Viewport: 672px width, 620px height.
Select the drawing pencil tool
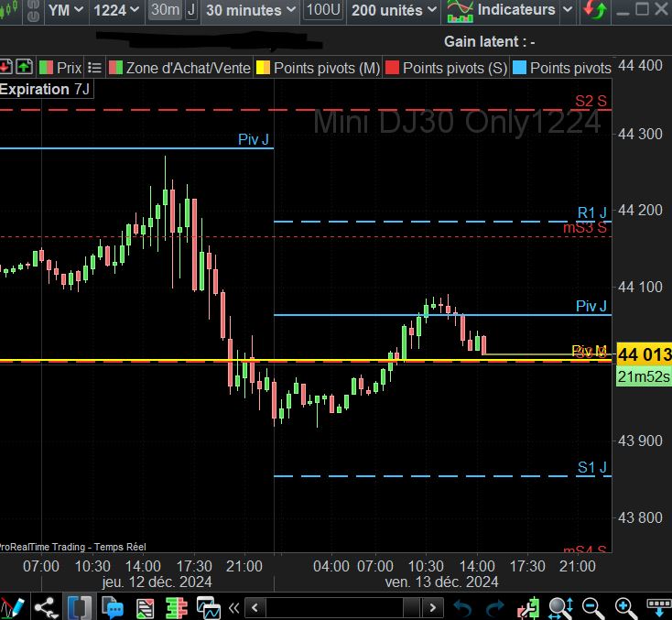(12, 608)
